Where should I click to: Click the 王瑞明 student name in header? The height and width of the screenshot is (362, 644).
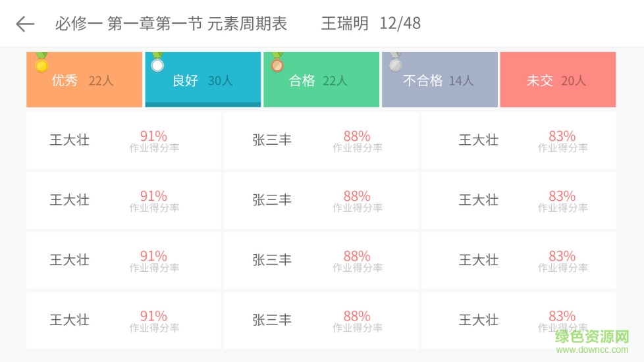[344, 24]
